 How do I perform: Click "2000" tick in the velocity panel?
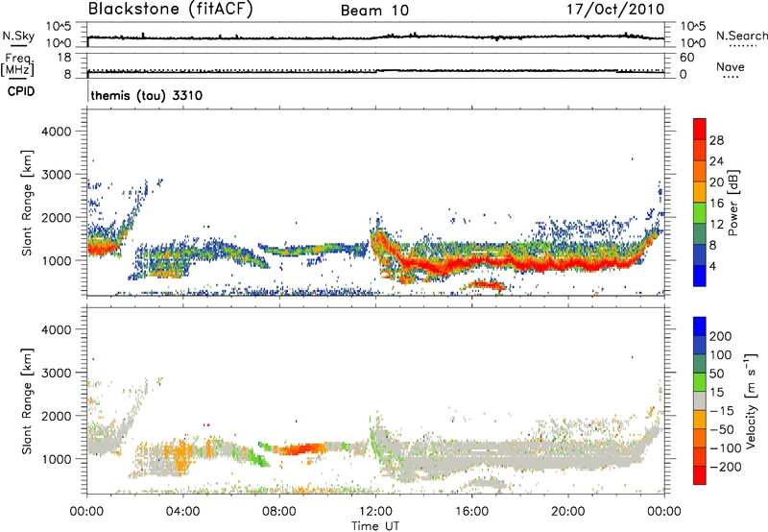click(56, 416)
